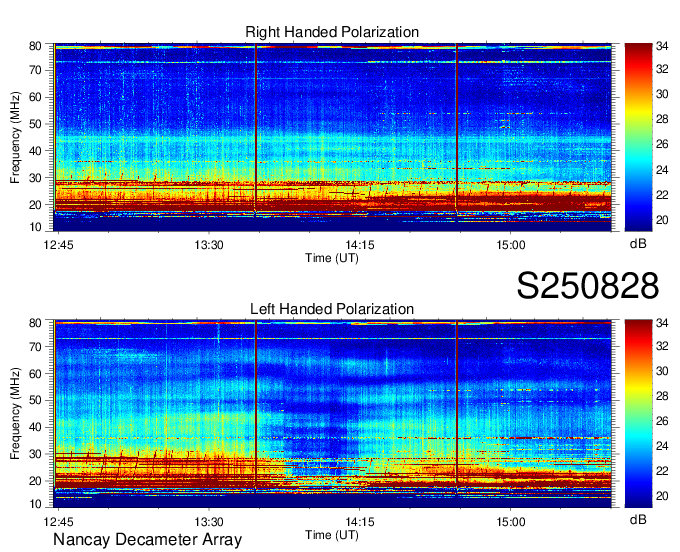Click the top plot's Time (UT) axis label
This screenshot has height=552, width=680.
coord(332,258)
